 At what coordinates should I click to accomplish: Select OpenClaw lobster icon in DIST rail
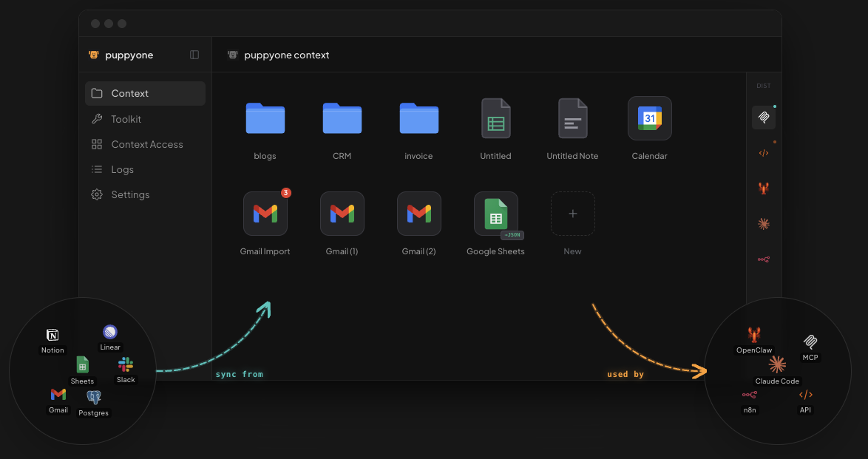click(x=763, y=188)
